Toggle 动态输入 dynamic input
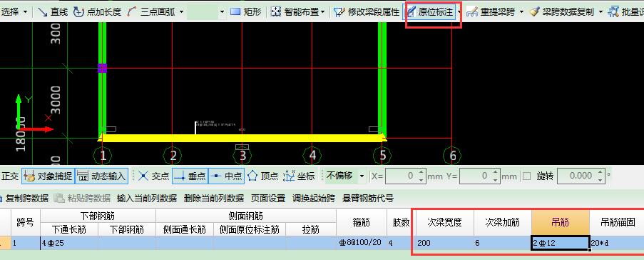 point(102,176)
